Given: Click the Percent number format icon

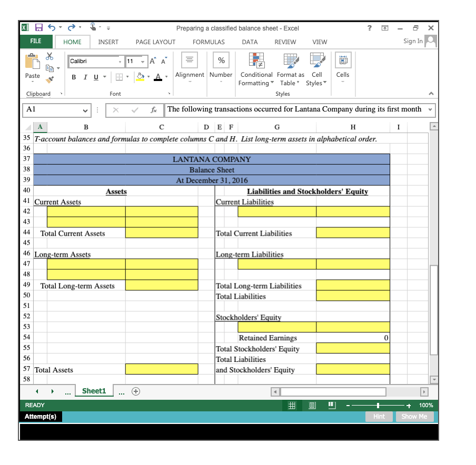Looking at the screenshot, I should (x=221, y=60).
